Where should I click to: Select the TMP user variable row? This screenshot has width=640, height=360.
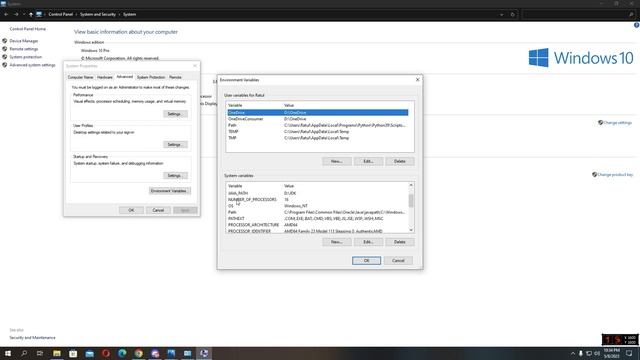pos(318,138)
